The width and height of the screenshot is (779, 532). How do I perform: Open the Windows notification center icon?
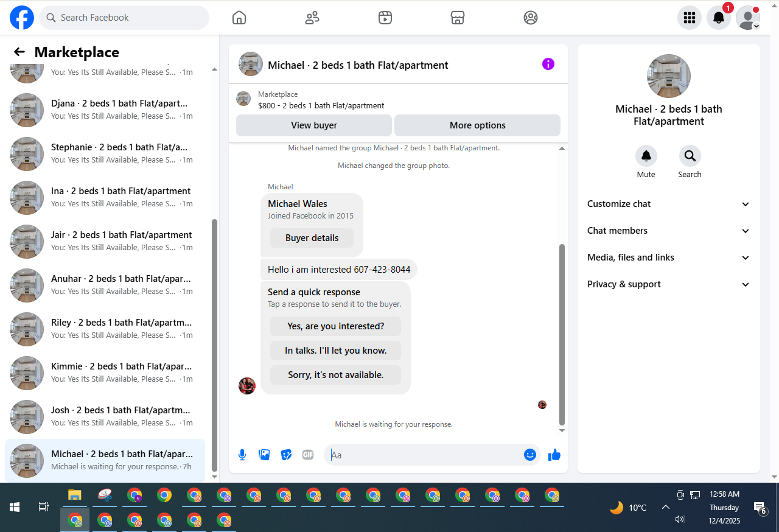(760, 508)
